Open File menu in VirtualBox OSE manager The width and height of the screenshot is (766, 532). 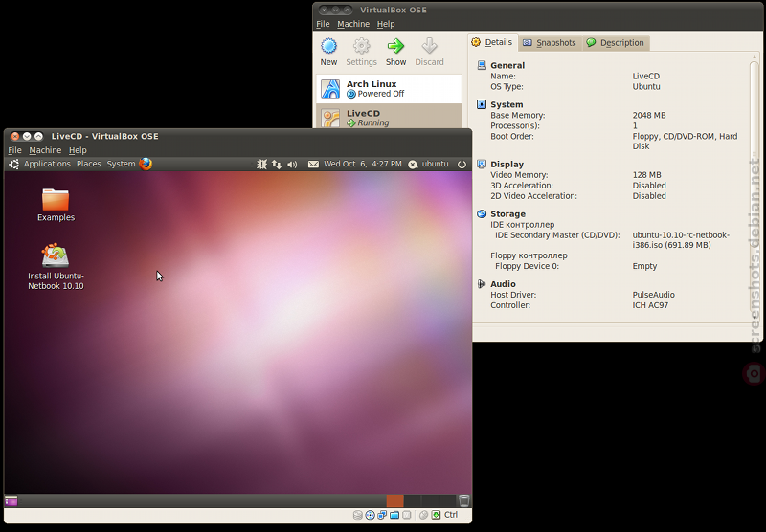pyautogui.click(x=323, y=24)
